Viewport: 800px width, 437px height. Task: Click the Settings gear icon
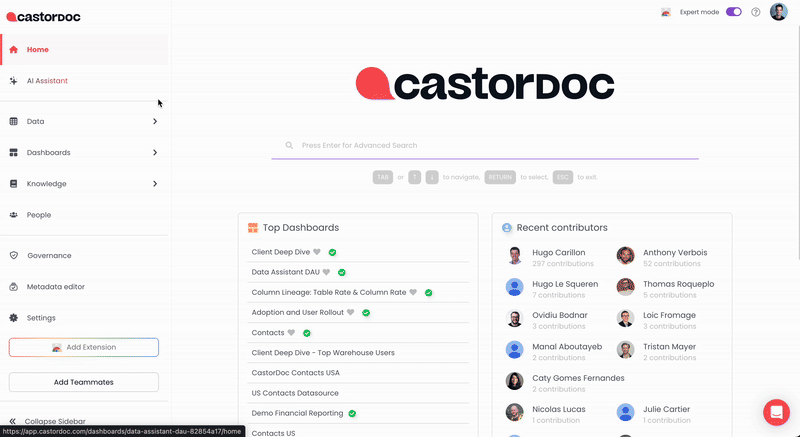(14, 318)
